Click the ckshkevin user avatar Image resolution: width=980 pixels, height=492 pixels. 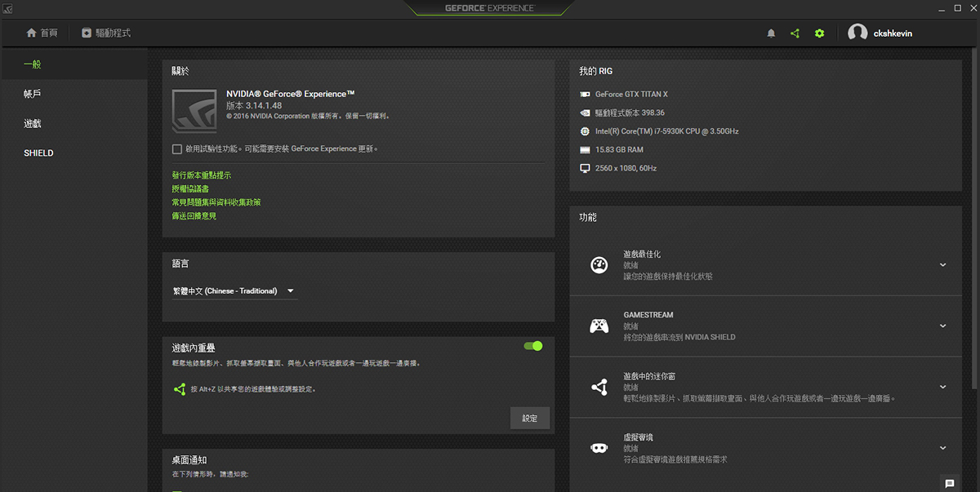[x=857, y=33]
